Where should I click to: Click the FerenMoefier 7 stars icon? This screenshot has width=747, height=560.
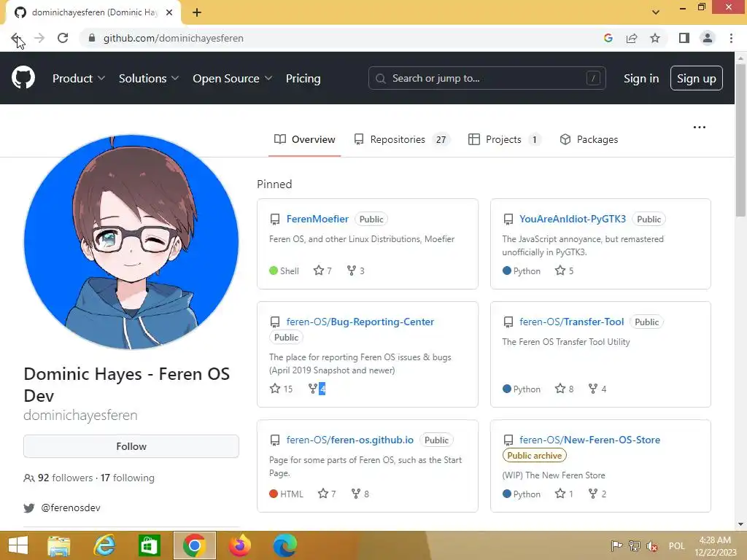tap(318, 271)
